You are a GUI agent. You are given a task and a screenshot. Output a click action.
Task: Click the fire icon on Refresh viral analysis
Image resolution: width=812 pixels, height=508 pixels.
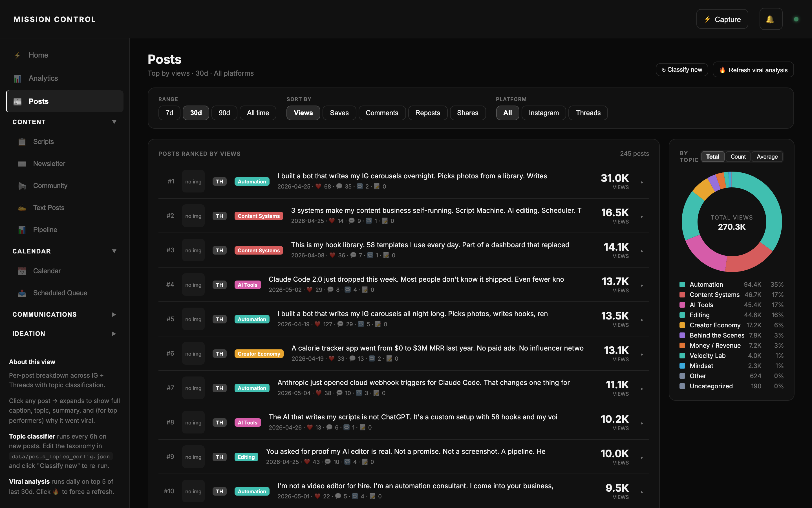(722, 70)
